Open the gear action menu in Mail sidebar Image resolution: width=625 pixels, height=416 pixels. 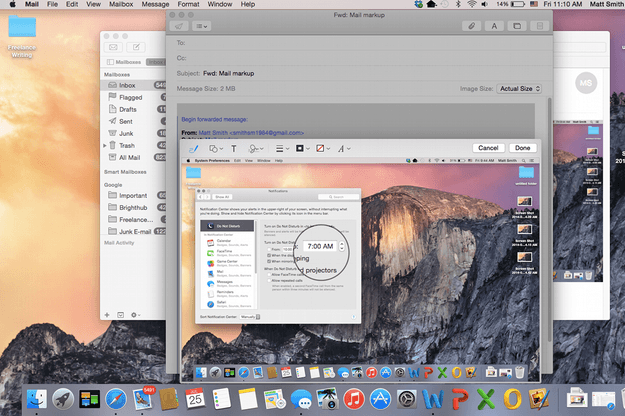tap(136, 315)
